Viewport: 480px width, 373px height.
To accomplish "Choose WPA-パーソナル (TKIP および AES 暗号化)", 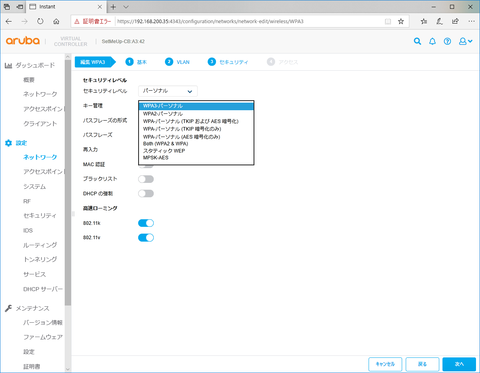I will (x=196, y=121).
